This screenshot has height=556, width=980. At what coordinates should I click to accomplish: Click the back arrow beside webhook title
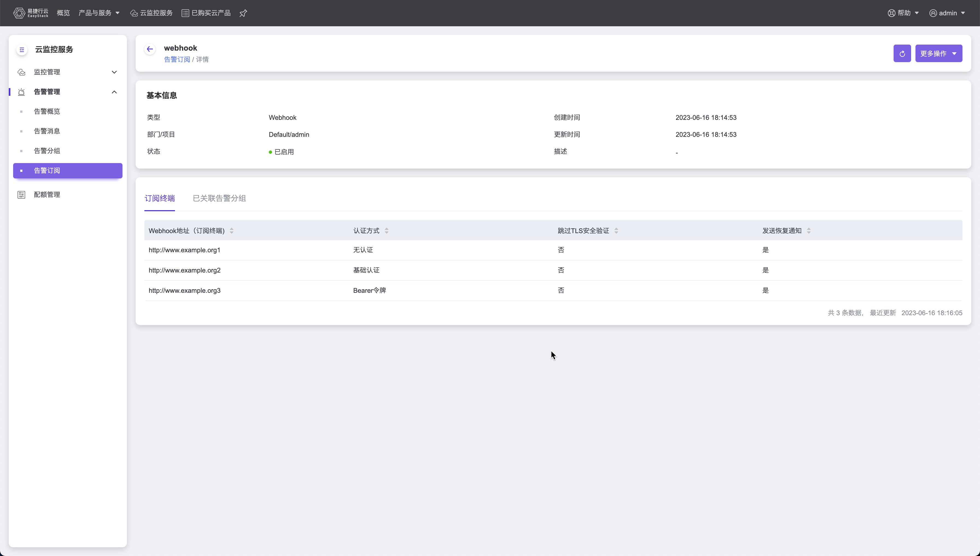pyautogui.click(x=150, y=49)
